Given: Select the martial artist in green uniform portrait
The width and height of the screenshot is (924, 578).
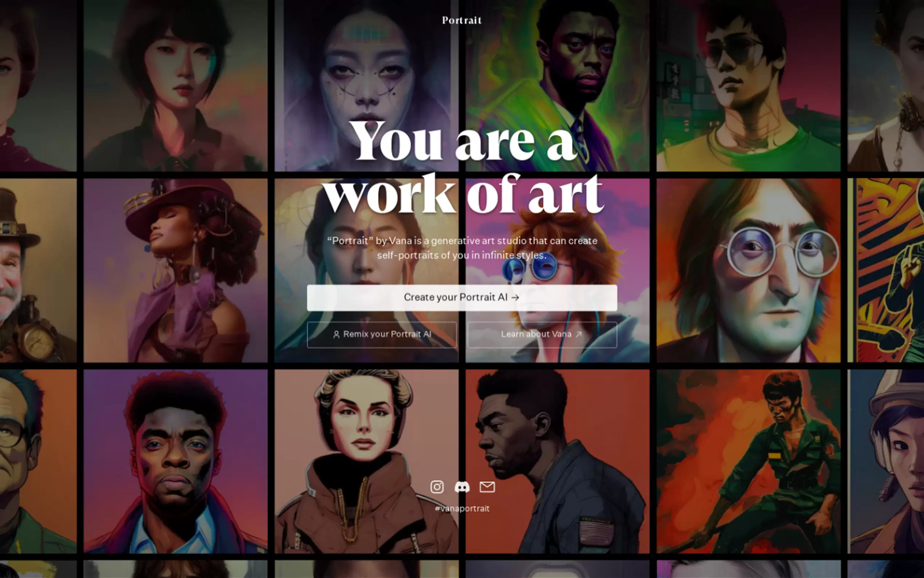Looking at the screenshot, I should point(748,461).
